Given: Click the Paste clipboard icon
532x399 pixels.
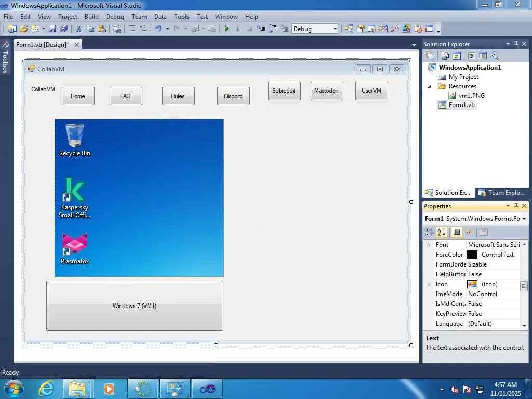Looking at the screenshot, I should 101,29.
